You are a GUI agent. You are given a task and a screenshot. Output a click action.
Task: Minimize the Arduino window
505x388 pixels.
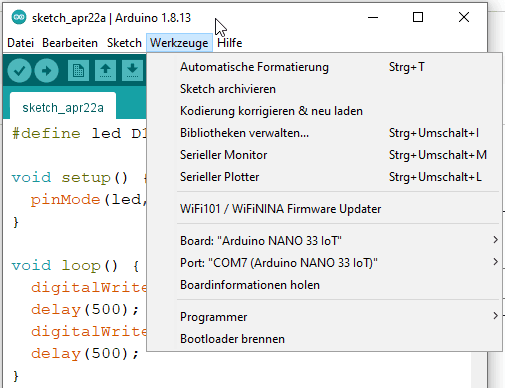tap(373, 17)
